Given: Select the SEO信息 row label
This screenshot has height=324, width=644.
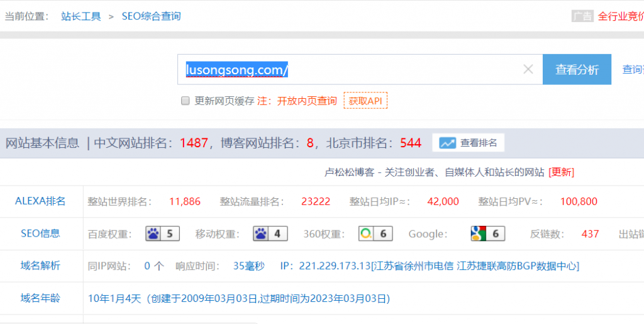Looking at the screenshot, I should (x=40, y=233).
